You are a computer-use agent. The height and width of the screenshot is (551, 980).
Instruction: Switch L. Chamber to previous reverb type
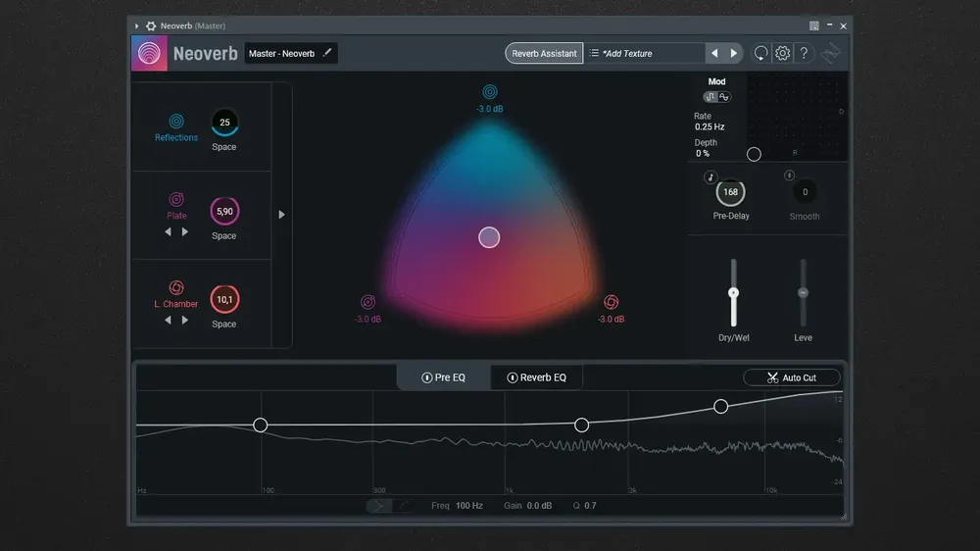pyautogui.click(x=168, y=320)
